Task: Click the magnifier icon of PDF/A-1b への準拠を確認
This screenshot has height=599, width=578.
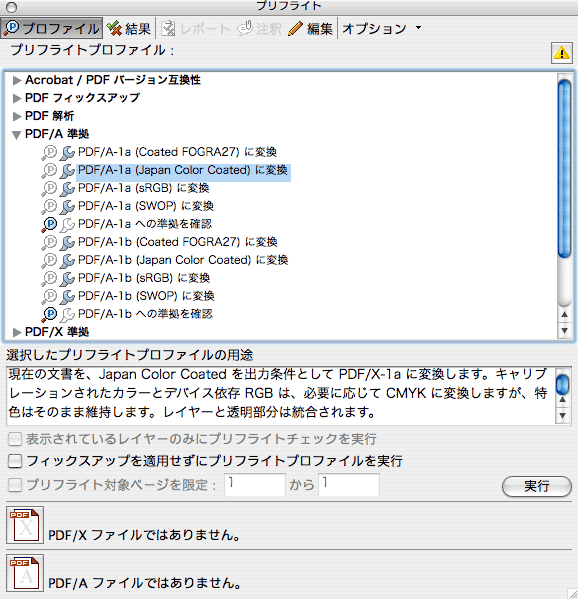Action: [49, 314]
